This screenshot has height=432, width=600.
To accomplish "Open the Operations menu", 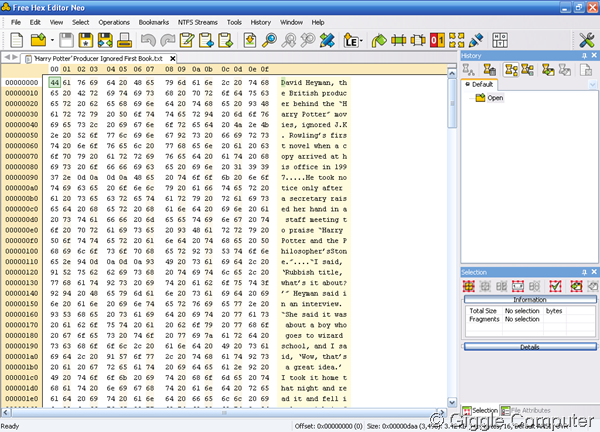I will [x=114, y=22].
